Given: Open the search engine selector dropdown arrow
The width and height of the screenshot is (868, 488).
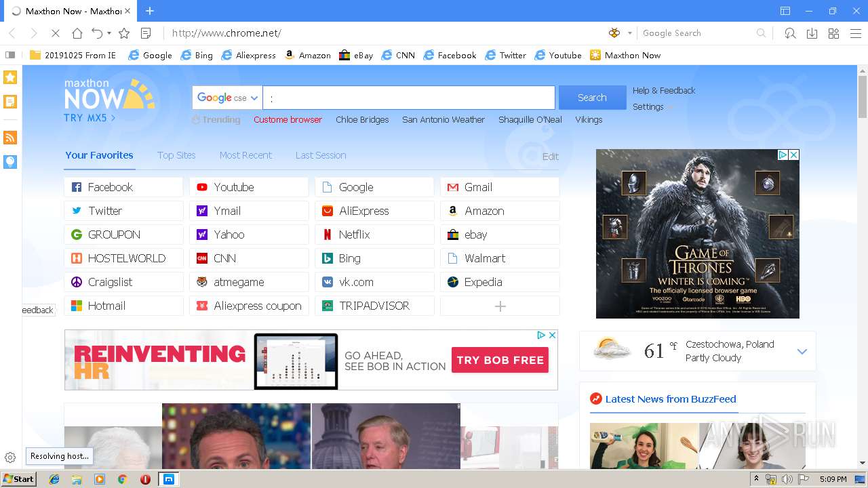Looking at the screenshot, I should pos(630,33).
